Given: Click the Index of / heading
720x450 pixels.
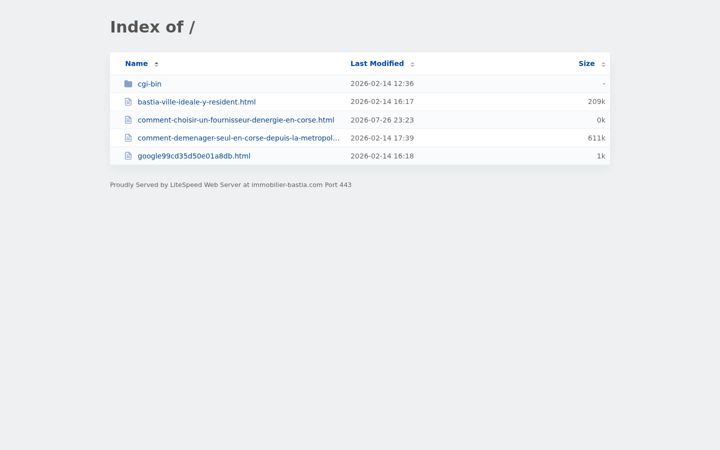Looking at the screenshot, I should point(152,27).
